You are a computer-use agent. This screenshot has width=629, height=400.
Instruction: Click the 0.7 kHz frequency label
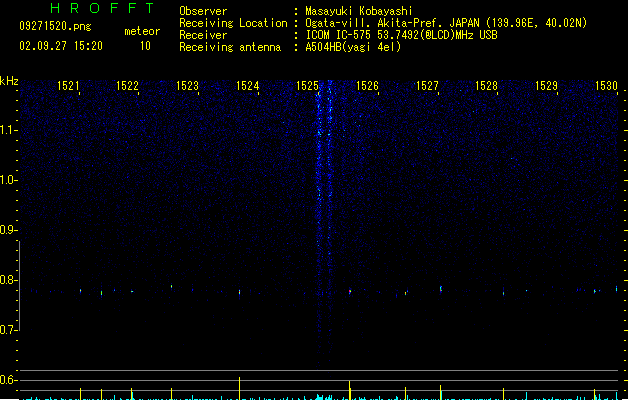click(x=8, y=330)
